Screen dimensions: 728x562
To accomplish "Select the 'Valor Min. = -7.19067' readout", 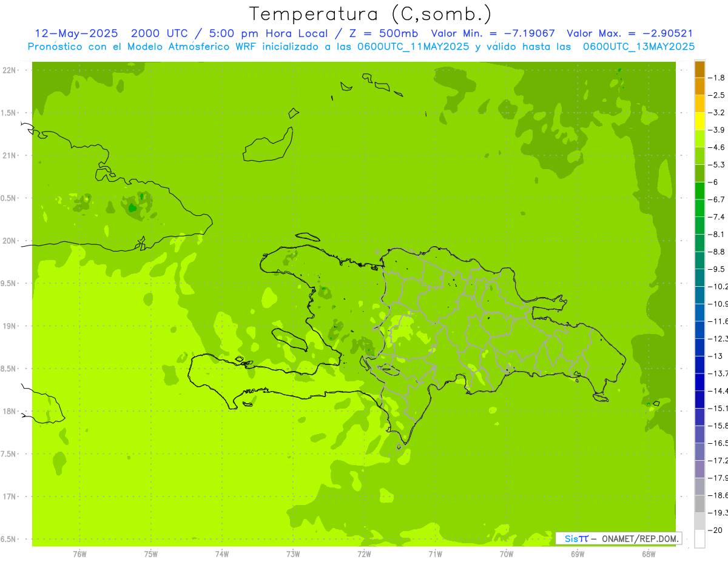I will (493, 33).
